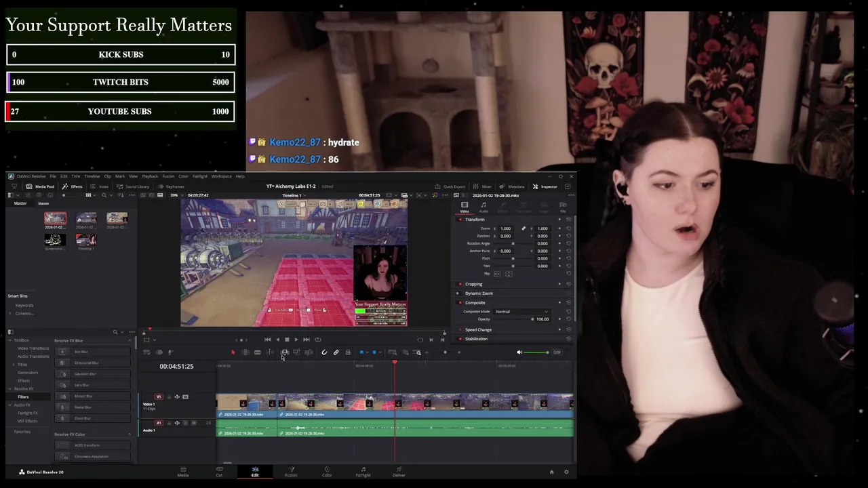Click the Zoom X/Y link chain icon
The width and height of the screenshot is (868, 488).
[x=524, y=228]
